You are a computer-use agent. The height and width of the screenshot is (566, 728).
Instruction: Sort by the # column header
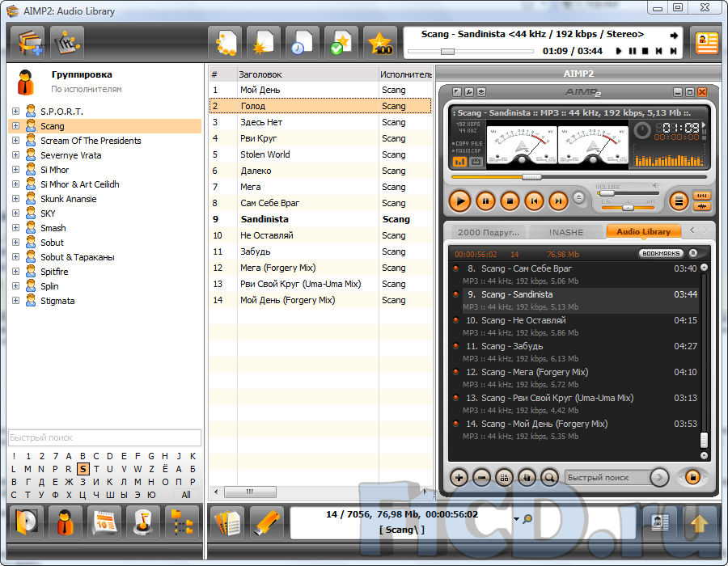pyautogui.click(x=223, y=74)
